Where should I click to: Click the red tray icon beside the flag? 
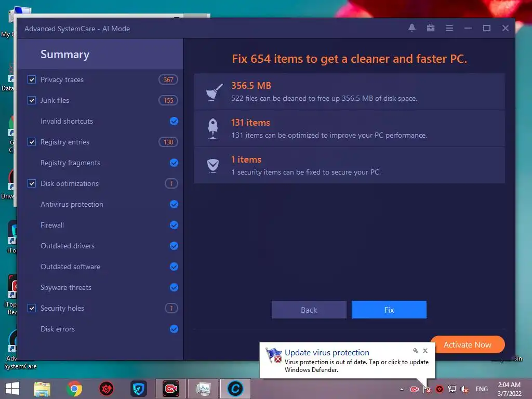(440, 389)
